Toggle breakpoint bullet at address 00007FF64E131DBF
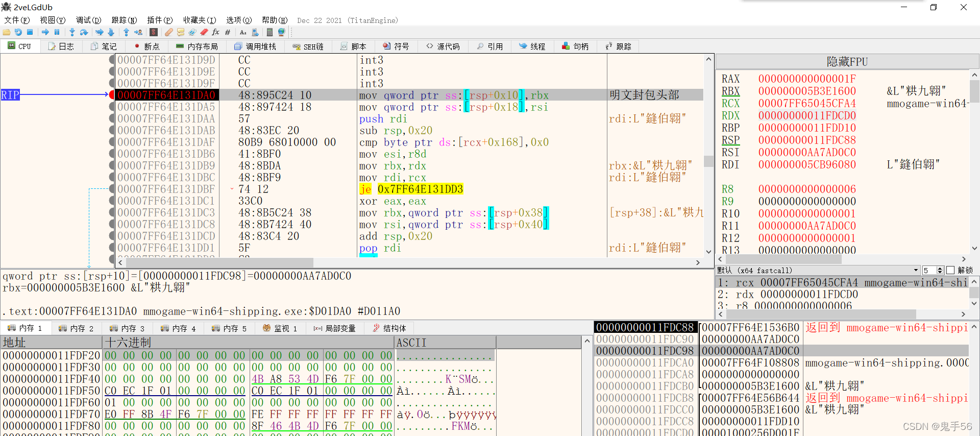The height and width of the screenshot is (436, 980). point(112,189)
